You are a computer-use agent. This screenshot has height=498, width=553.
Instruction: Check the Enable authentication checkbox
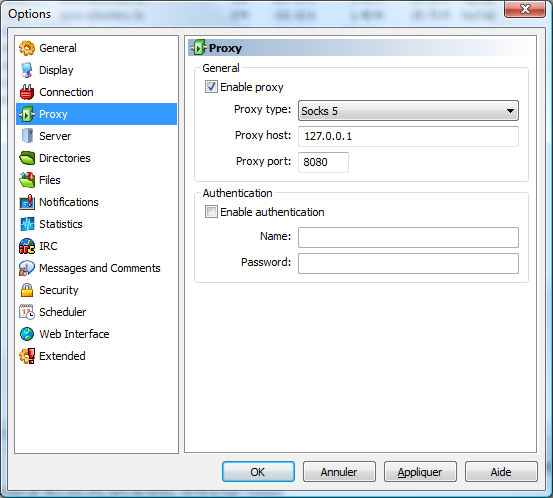pyautogui.click(x=211, y=212)
